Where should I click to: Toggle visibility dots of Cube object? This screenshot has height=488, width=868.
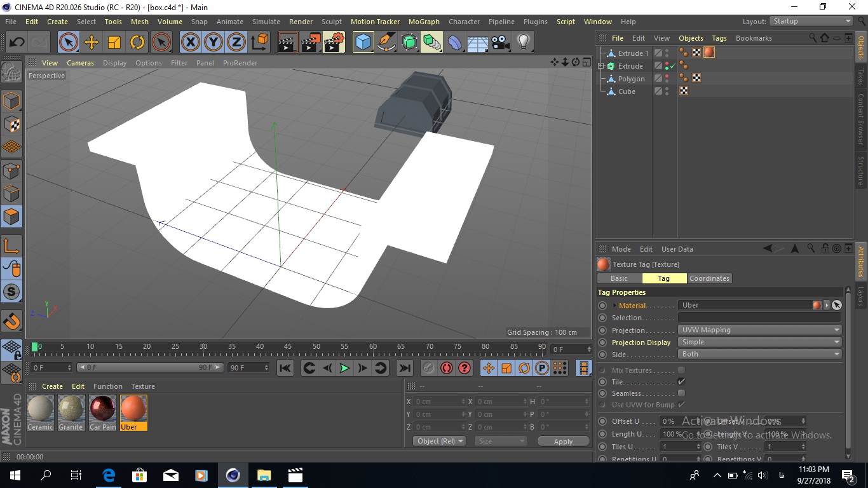point(667,91)
